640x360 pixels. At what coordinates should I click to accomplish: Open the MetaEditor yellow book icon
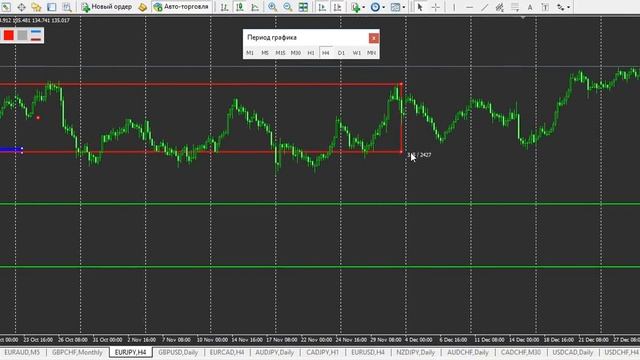point(142,7)
